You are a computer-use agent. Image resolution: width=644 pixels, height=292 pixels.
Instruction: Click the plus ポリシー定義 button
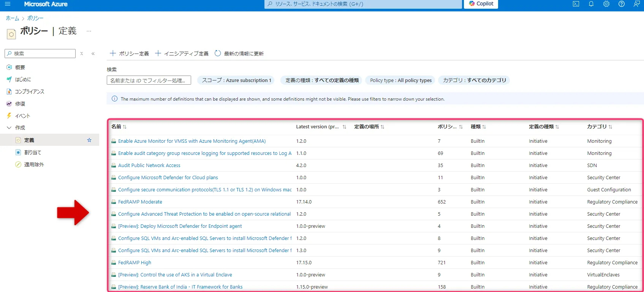tap(129, 54)
